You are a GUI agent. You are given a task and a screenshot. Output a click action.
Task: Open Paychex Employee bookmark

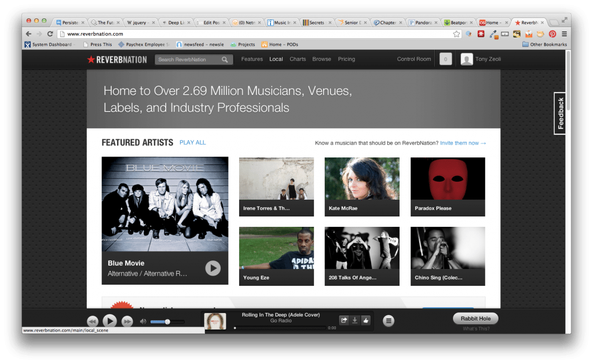[x=144, y=44]
